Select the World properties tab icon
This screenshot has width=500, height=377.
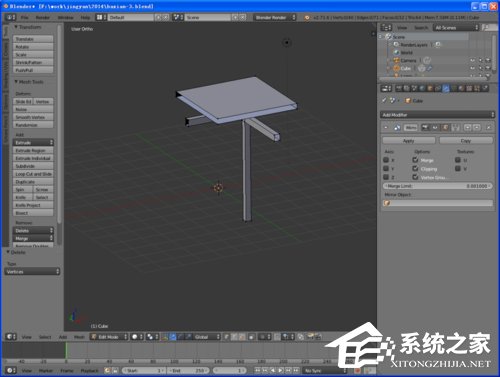coord(422,88)
